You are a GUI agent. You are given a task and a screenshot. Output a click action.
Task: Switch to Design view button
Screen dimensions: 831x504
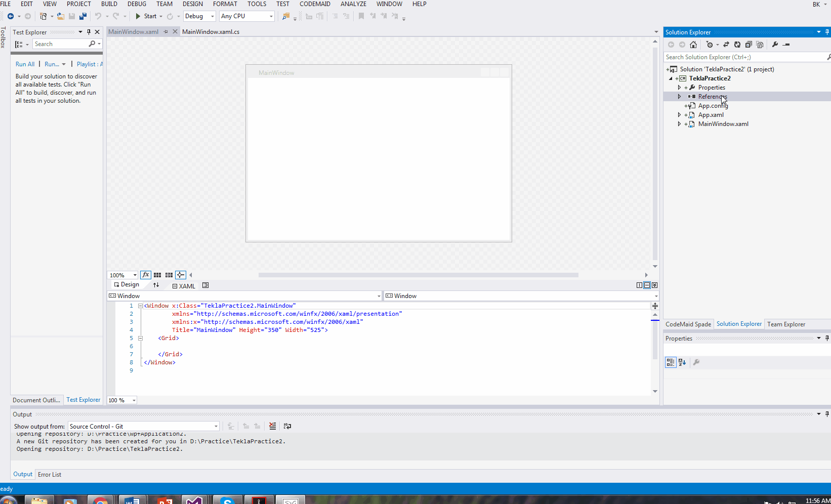(127, 284)
